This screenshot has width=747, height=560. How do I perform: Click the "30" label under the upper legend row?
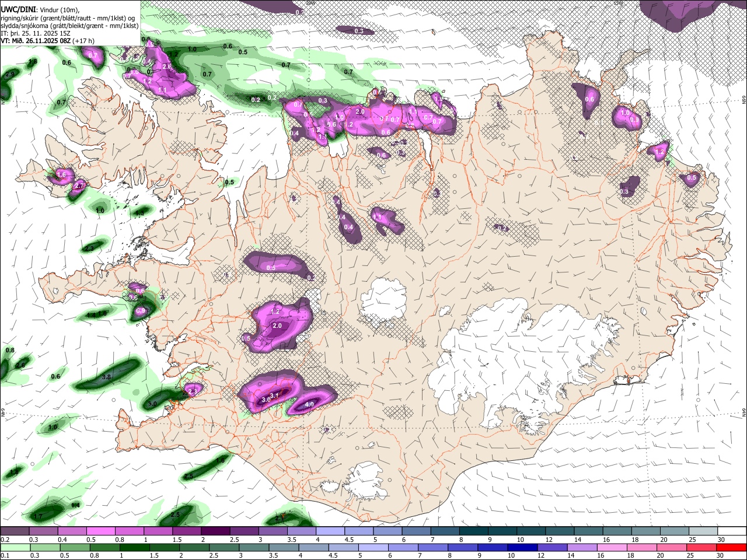pos(721,540)
